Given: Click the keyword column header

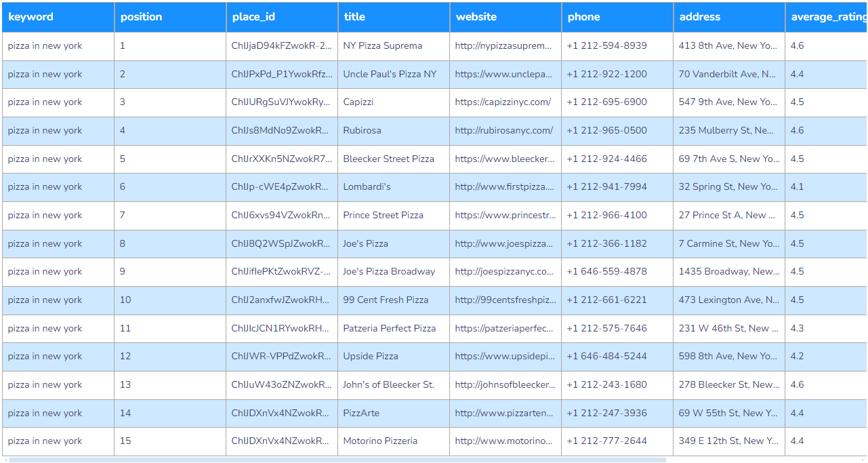Looking at the screenshot, I should [30, 17].
